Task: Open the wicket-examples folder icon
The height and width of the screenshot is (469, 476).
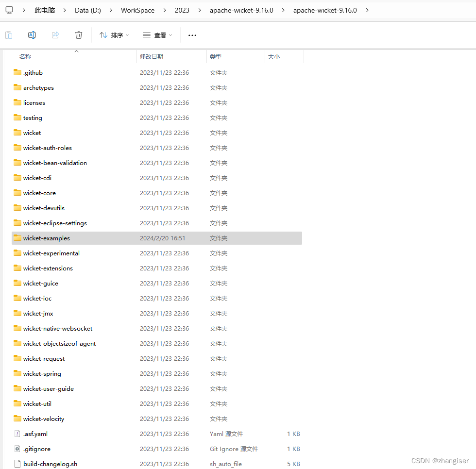Action: pos(17,238)
